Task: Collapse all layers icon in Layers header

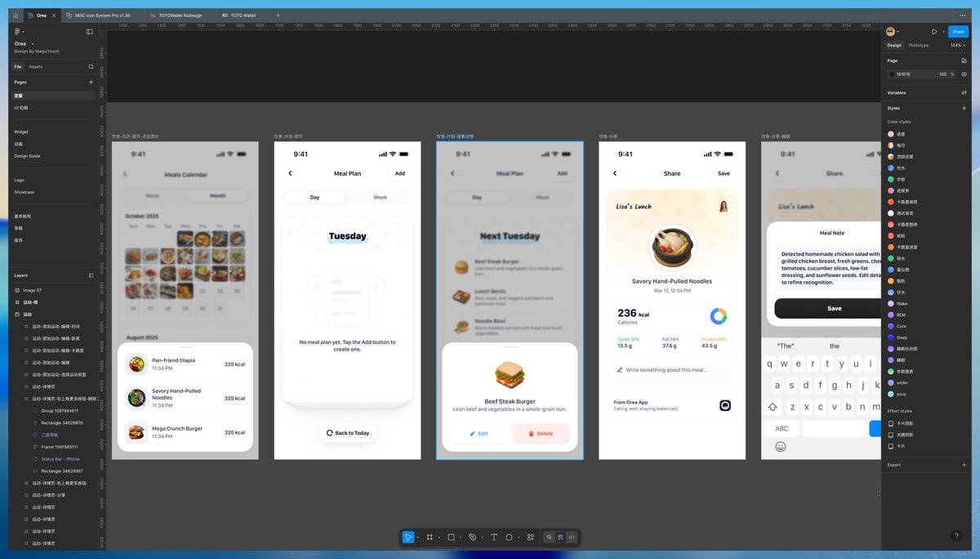Action: 91,275
